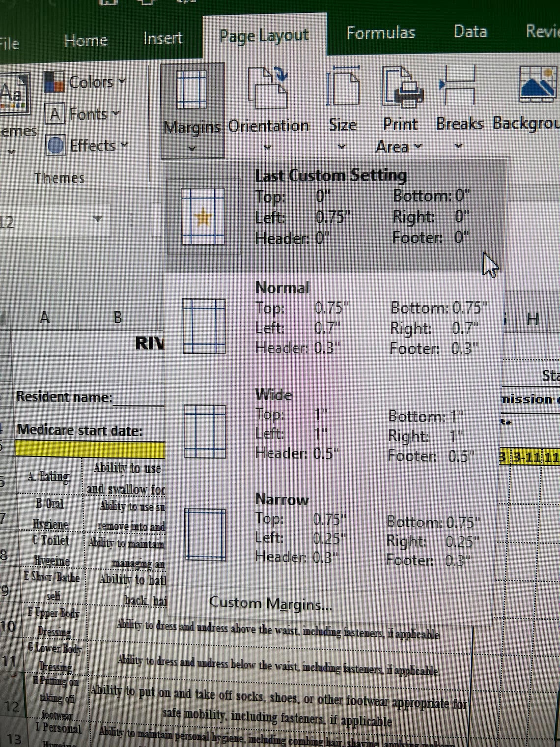The image size is (560, 747).
Task: Click the 'Medicare start date:' cell
Action: [80, 431]
